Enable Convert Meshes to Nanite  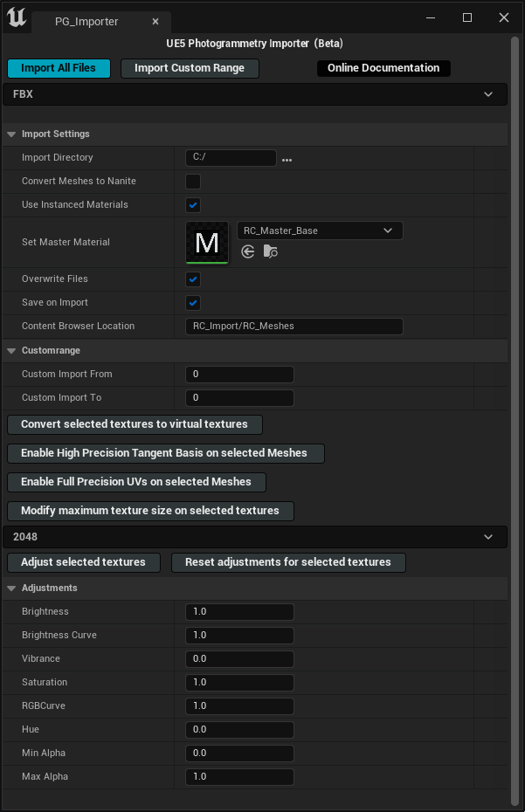193,182
